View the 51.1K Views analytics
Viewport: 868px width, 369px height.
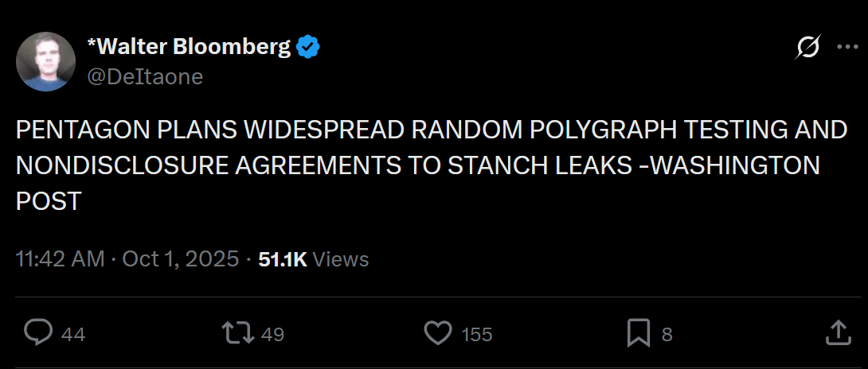coord(314,259)
